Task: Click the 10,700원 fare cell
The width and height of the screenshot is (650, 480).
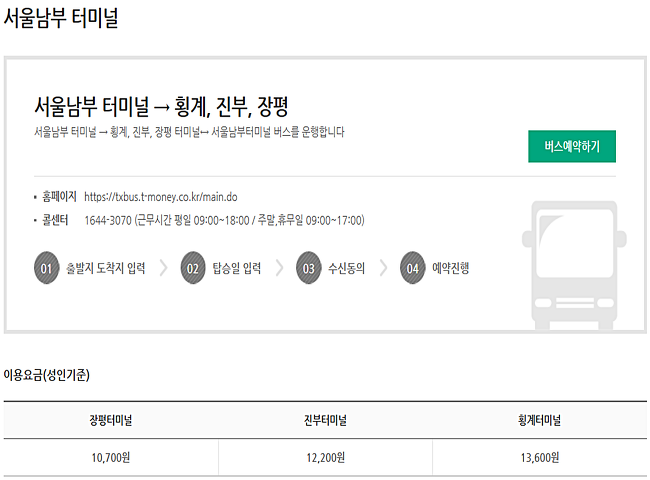Action: coord(111,458)
